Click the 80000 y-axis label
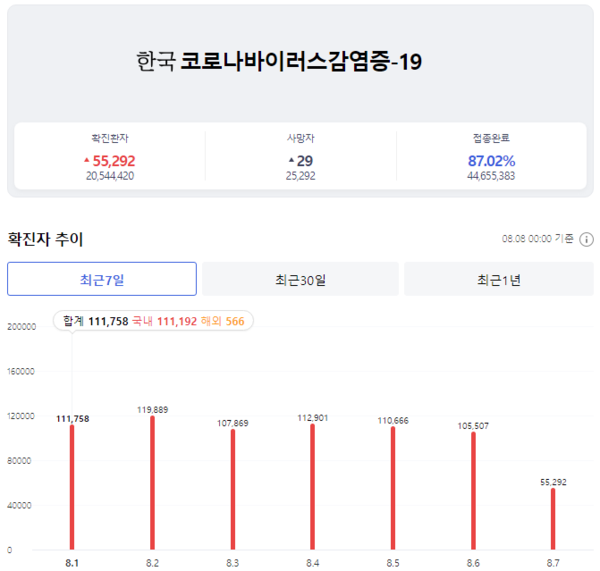 coord(19,461)
